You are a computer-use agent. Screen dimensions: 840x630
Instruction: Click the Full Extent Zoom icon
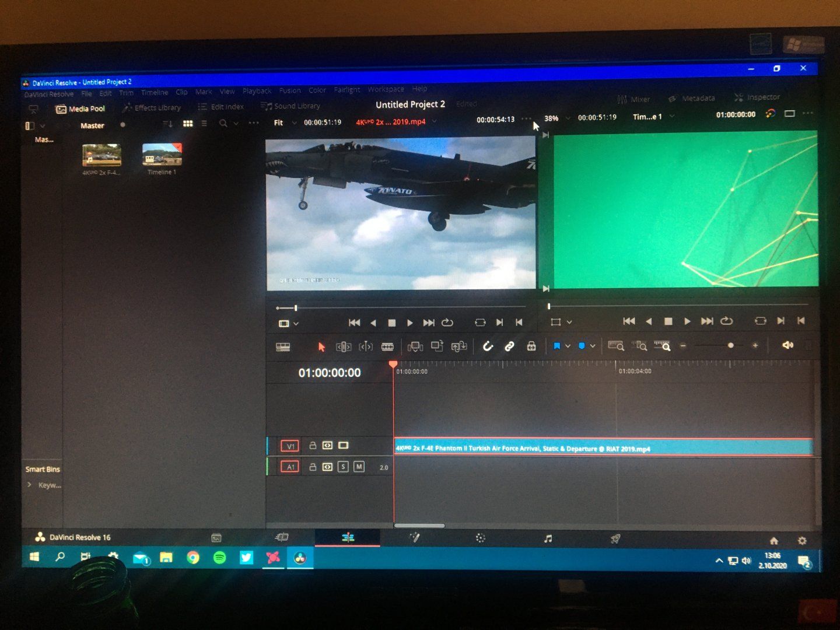click(x=616, y=346)
